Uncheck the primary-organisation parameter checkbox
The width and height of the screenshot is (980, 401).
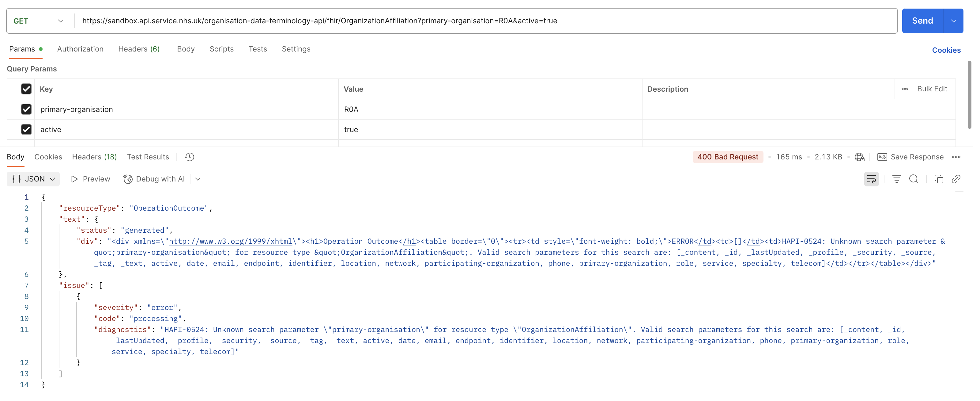(26, 109)
